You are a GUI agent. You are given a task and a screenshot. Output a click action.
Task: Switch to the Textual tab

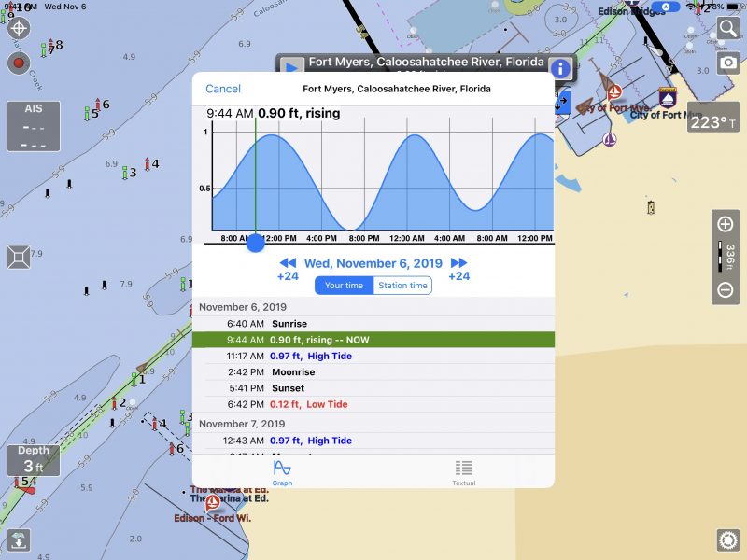pyautogui.click(x=463, y=472)
